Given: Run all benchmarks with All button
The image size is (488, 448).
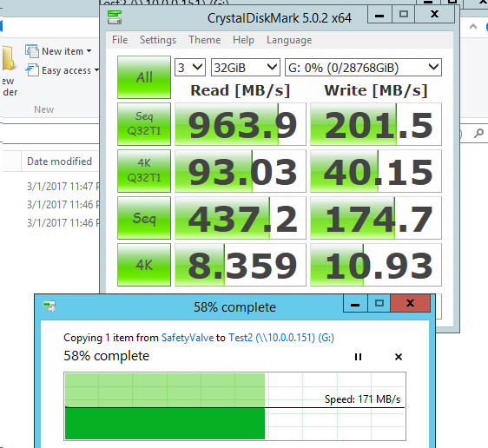Looking at the screenshot, I should [144, 77].
